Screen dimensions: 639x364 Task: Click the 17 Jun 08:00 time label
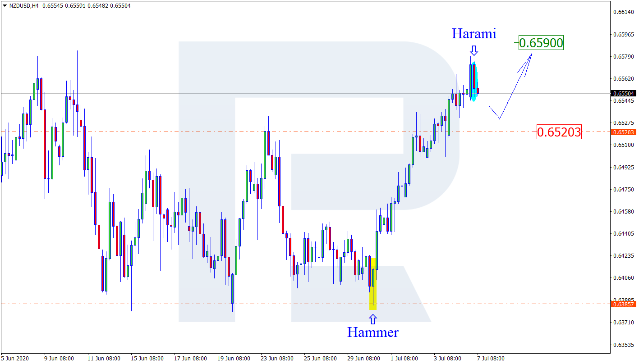190,359
